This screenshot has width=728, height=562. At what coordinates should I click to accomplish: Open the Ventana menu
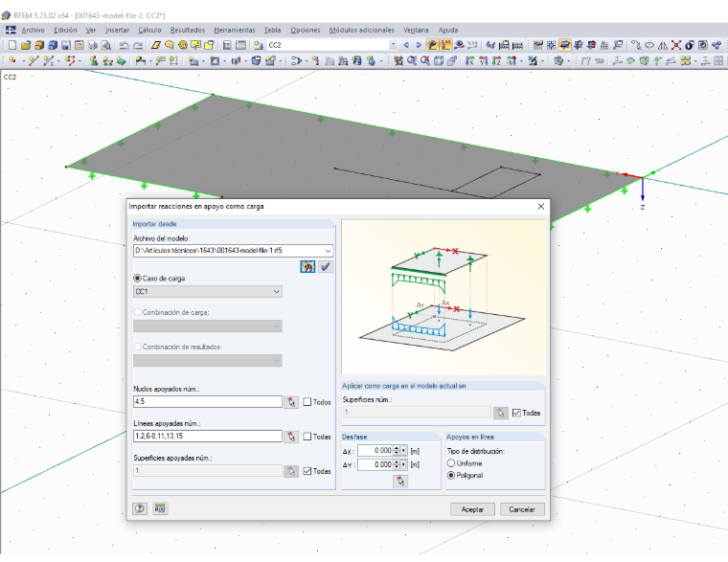pos(416,31)
